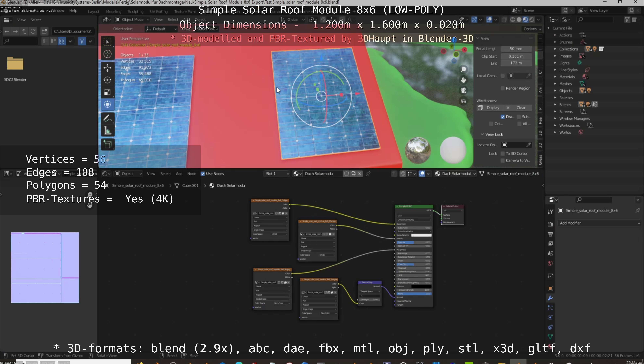Open the Add Modifier dropdown

pyautogui.click(x=599, y=223)
